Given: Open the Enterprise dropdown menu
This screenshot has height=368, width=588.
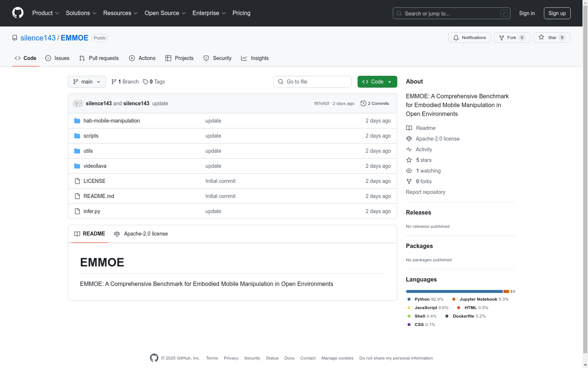Looking at the screenshot, I should [x=209, y=13].
